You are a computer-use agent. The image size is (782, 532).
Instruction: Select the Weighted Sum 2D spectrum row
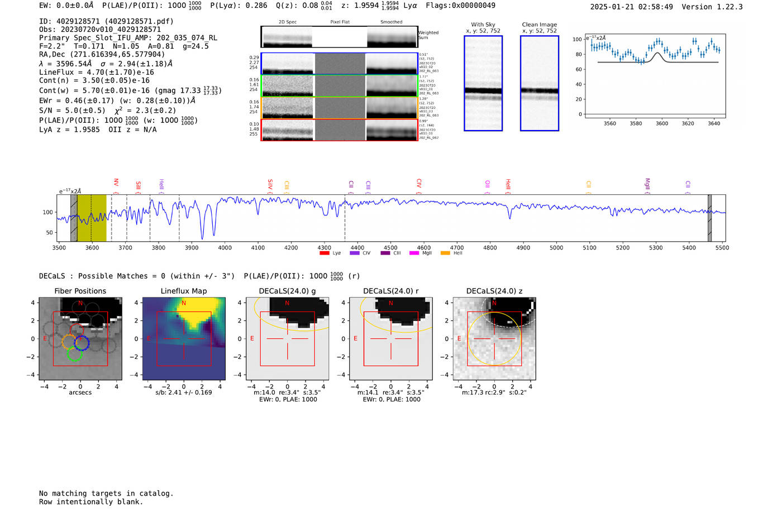339,37
